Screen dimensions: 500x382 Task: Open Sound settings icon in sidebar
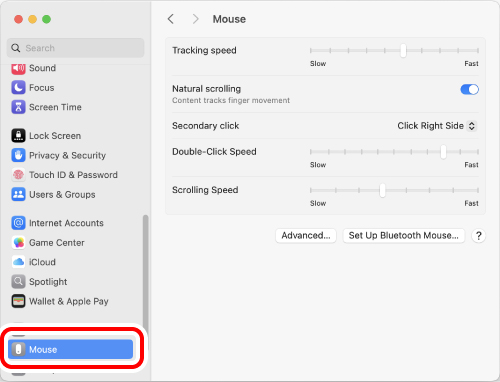[x=18, y=69]
